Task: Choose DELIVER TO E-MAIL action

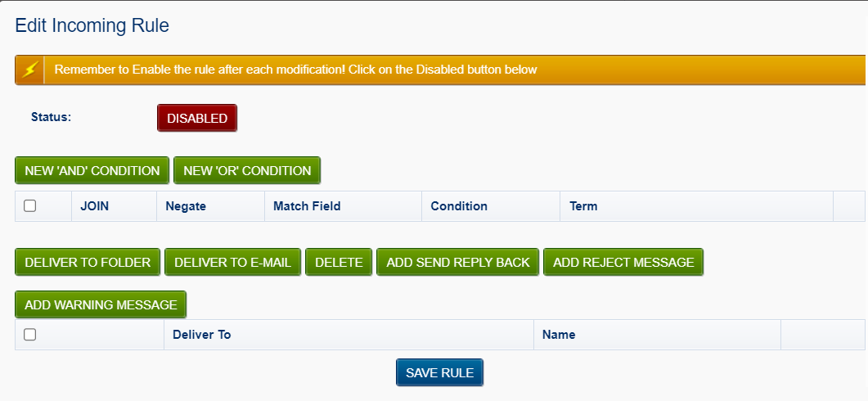Action: pyautogui.click(x=233, y=262)
